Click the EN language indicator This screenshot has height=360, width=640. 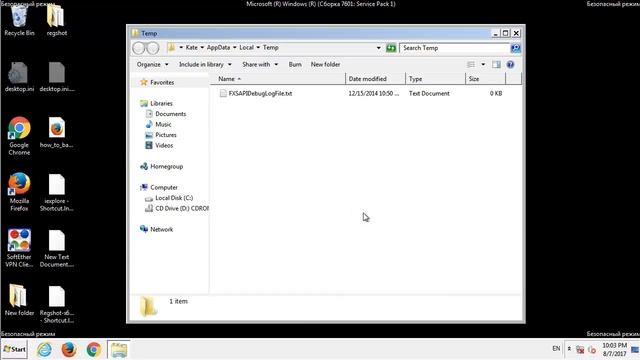point(556,349)
